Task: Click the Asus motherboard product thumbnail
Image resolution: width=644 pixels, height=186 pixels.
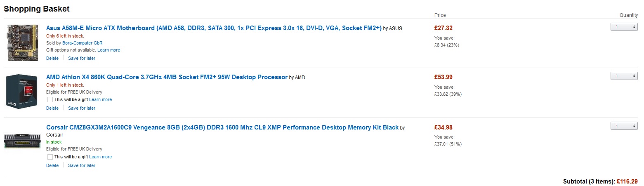Action: click(x=20, y=43)
